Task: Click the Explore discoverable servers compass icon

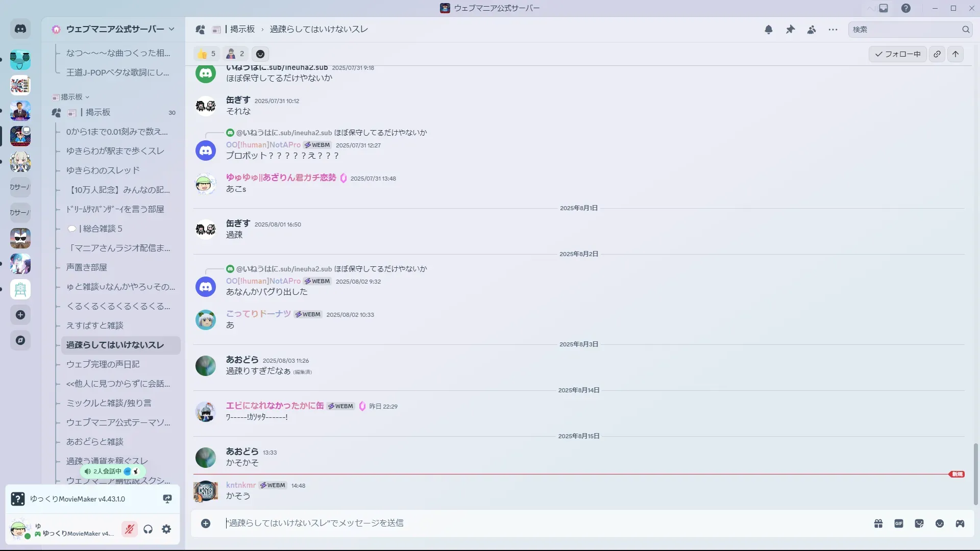Action: pos(20,340)
